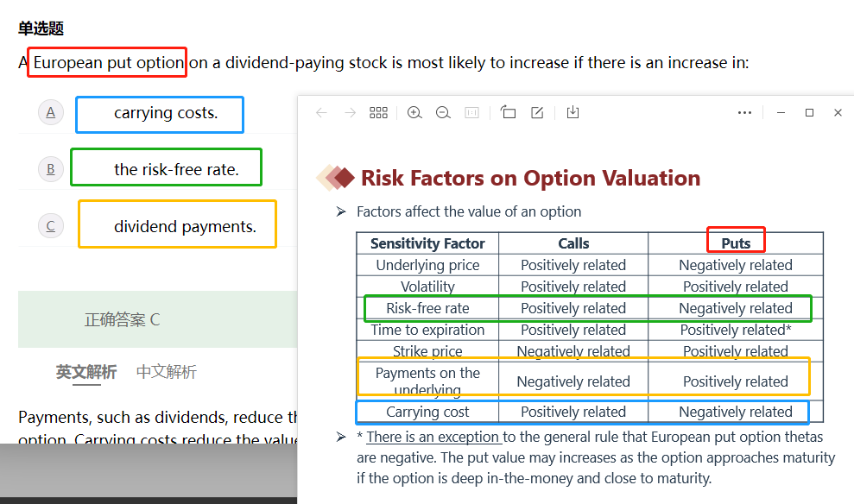Zoom out of the image
This screenshot has height=504, width=854.
pos(443,113)
